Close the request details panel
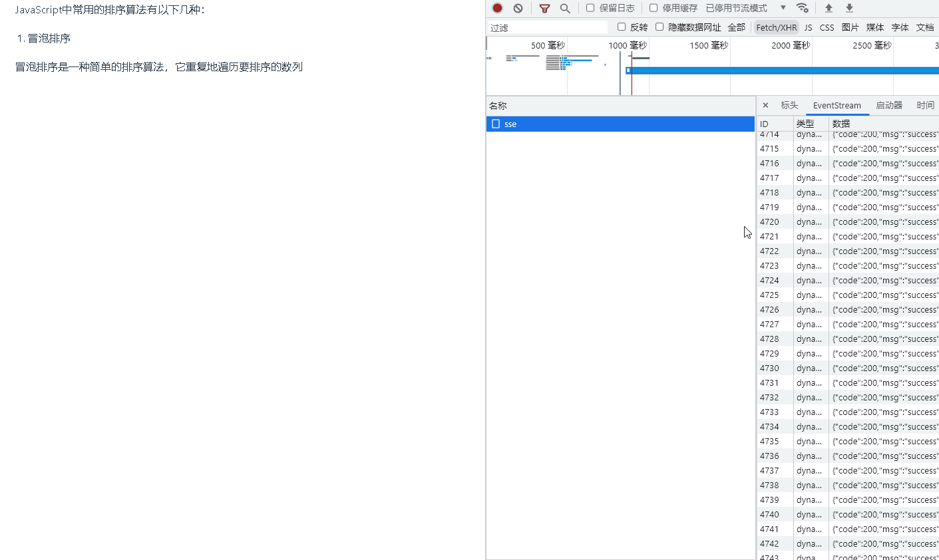 (765, 105)
